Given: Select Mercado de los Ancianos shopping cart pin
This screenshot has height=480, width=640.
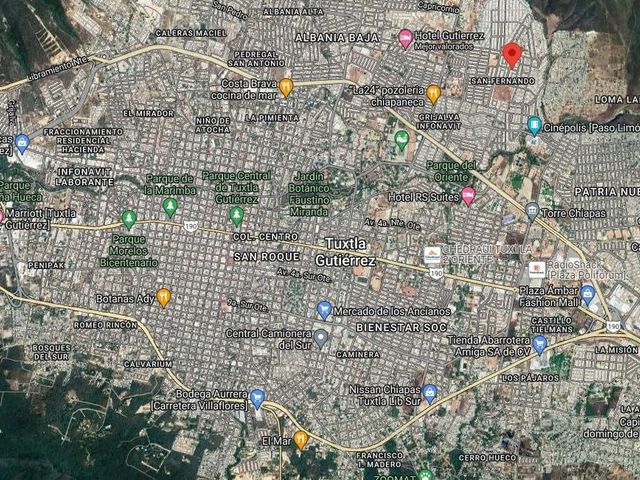Looking at the screenshot, I should (x=324, y=310).
